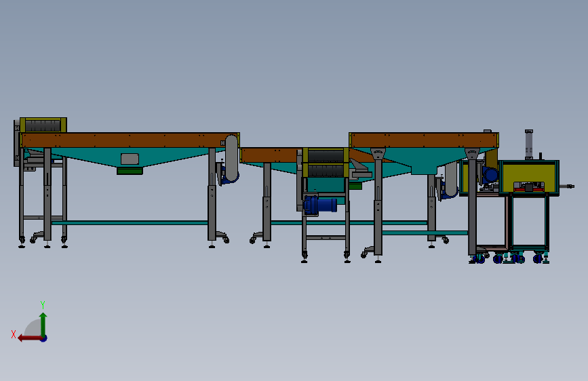
Task: Select the blue horizontal motor under center roller unit
Action: pos(321,205)
